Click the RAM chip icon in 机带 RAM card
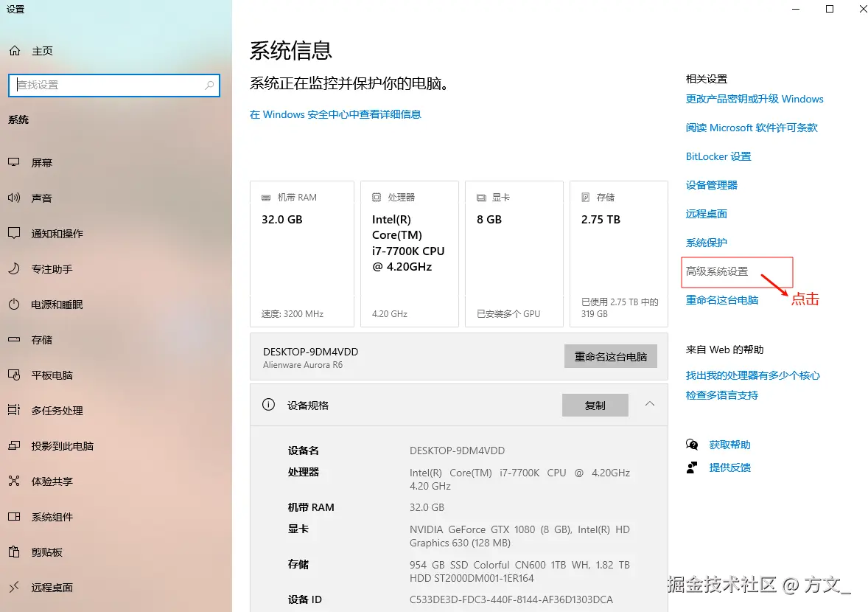 [266, 198]
